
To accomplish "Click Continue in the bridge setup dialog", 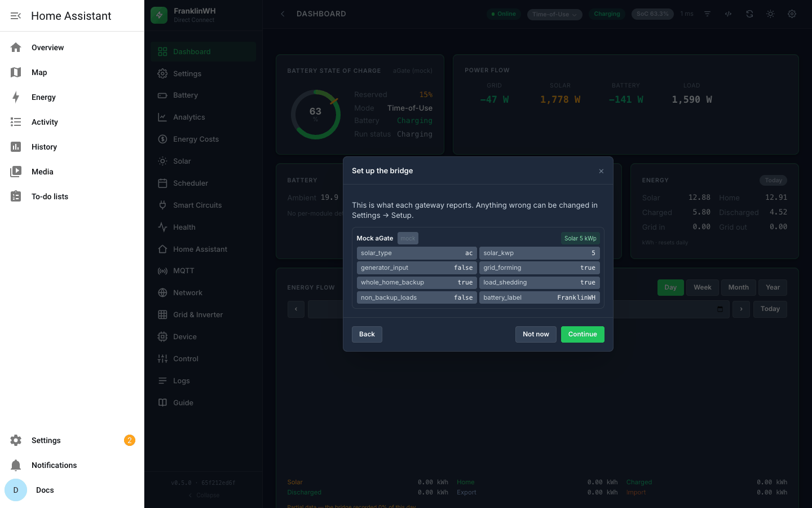I will 582,334.
